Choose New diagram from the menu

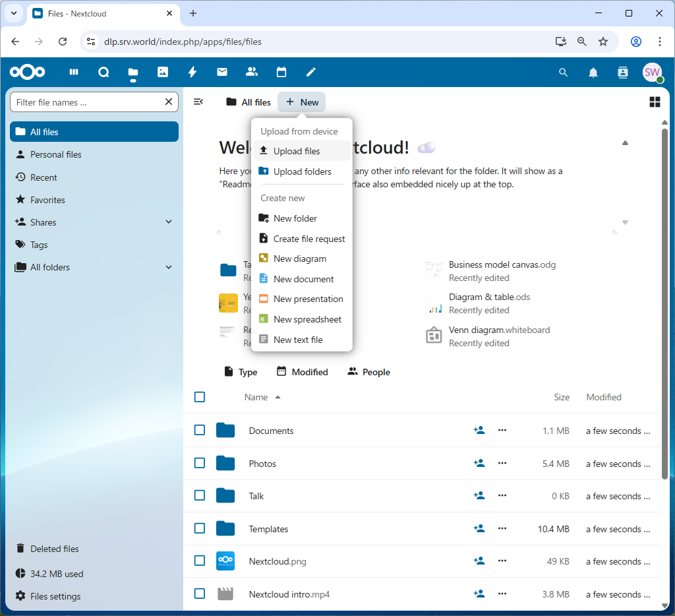302,259
